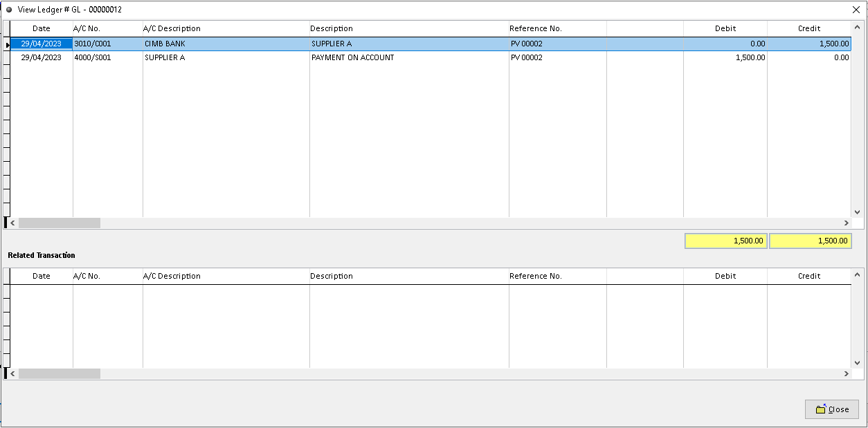Click the Date header in the Related Transaction grid
The height and width of the screenshot is (428, 868).
[x=42, y=276]
